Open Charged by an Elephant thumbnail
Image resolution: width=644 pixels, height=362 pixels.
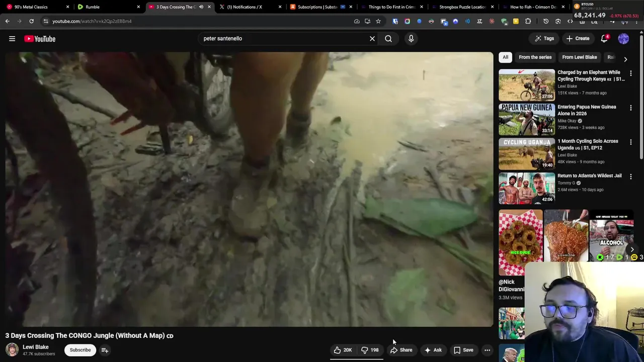(x=527, y=85)
